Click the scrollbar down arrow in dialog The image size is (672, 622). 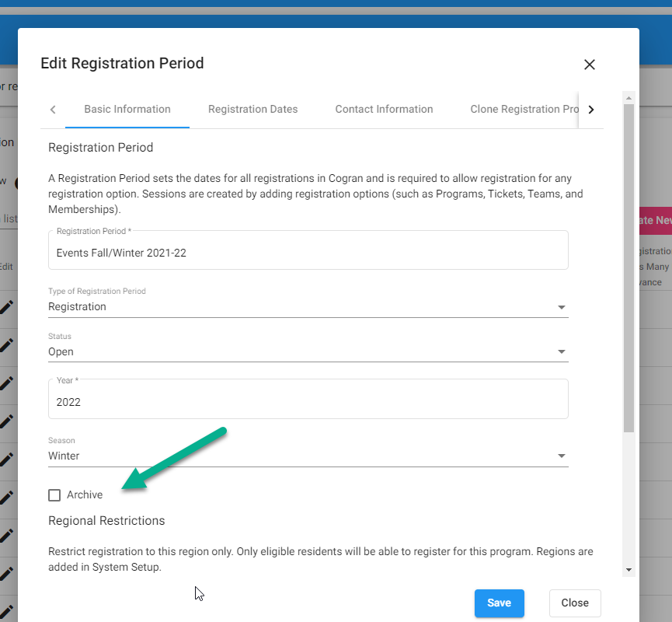[628, 570]
